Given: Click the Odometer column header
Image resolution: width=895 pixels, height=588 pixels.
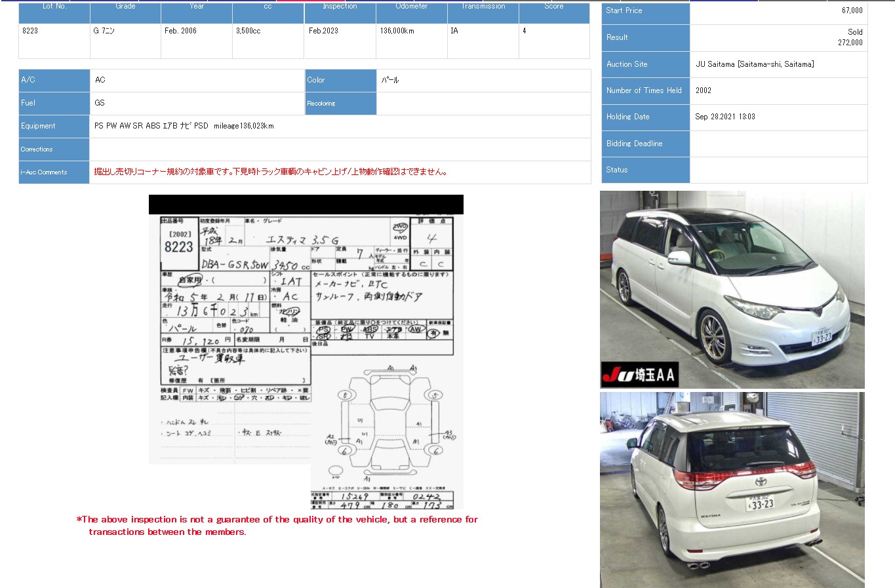Looking at the screenshot, I should [411, 7].
